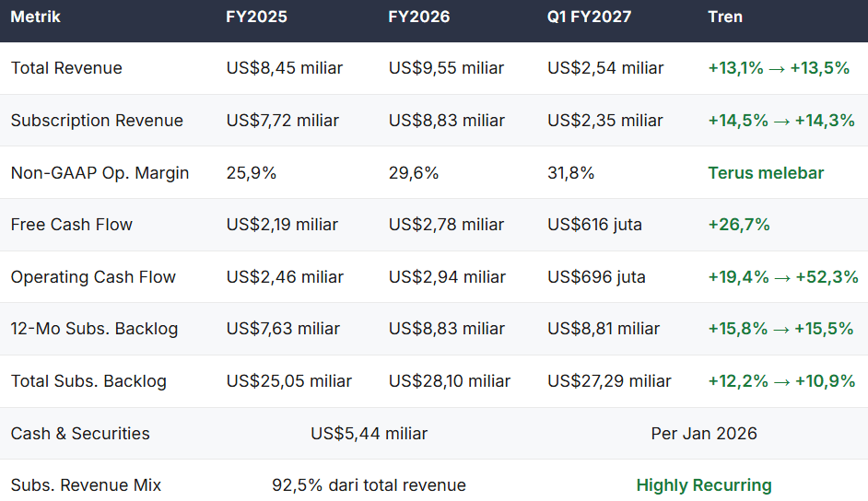Select the +26,7% free cash flow trend
868x501 pixels.
click(739, 225)
